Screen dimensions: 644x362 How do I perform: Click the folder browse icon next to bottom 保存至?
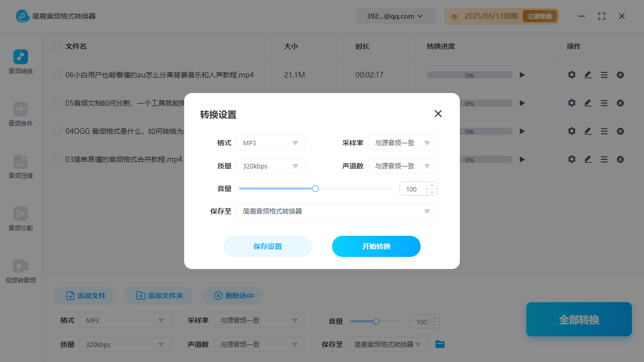pos(440,344)
